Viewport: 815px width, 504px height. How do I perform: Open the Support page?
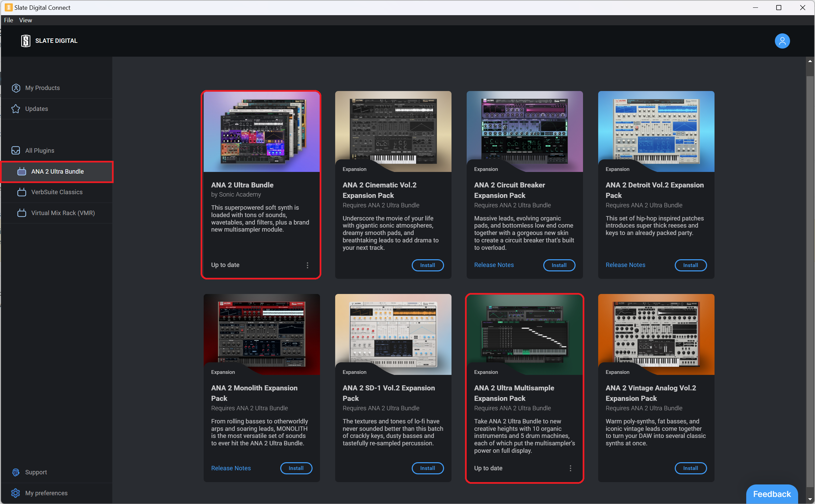point(57,472)
